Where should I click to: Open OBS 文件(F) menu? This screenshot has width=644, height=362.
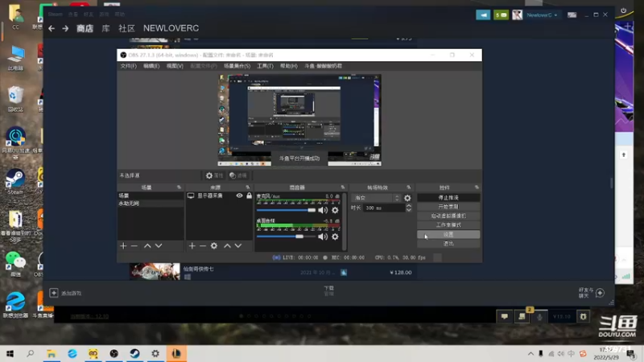(x=129, y=66)
